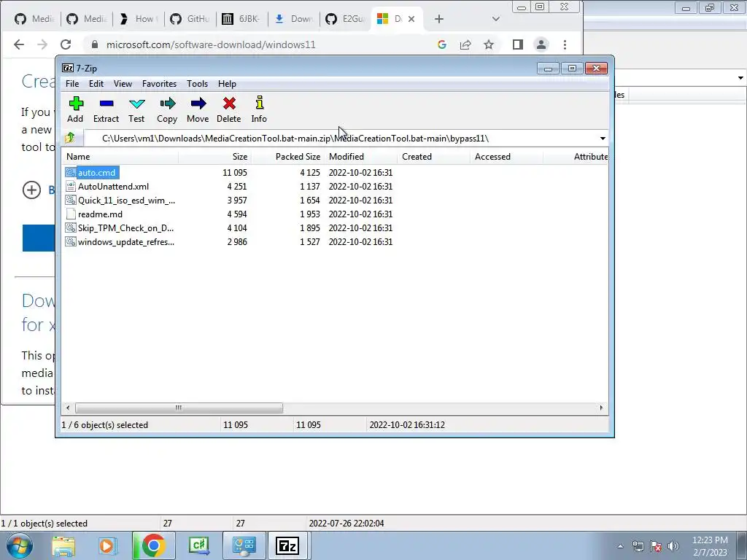This screenshot has height=560, width=747.
Task: Select the Quick_11_iso_esd_wim file row
Action: (228, 200)
